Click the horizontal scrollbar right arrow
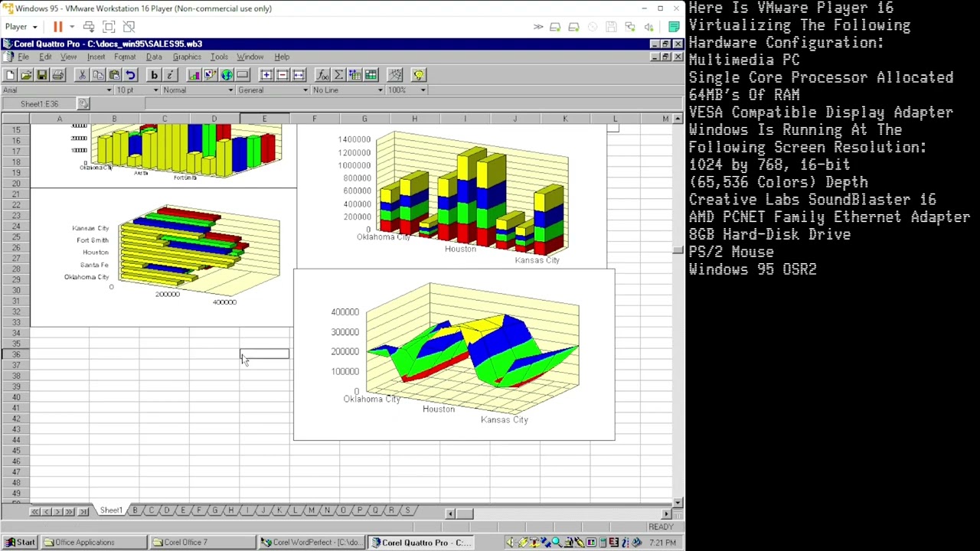This screenshot has height=551, width=980. (666, 514)
